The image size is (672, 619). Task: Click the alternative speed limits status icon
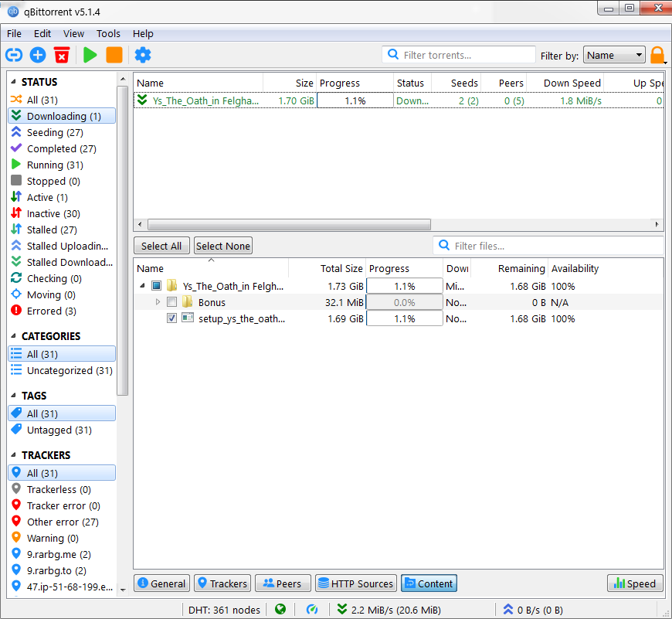pos(312,610)
